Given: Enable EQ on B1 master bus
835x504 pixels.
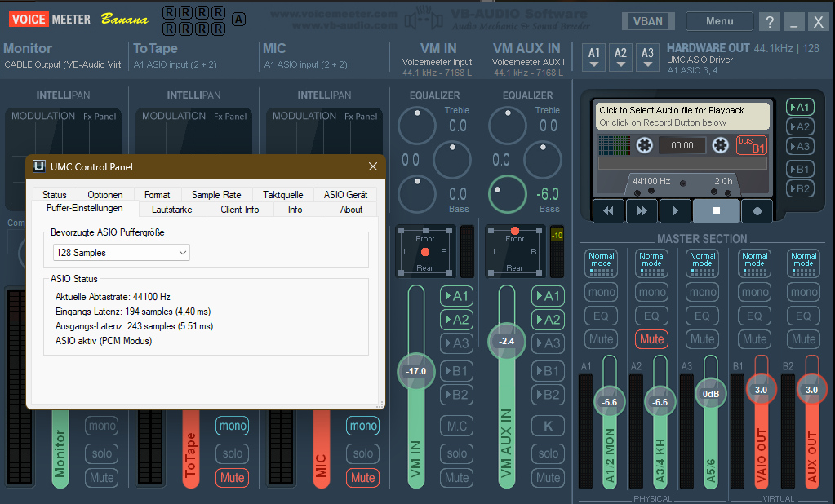Looking at the screenshot, I should click(x=754, y=316).
